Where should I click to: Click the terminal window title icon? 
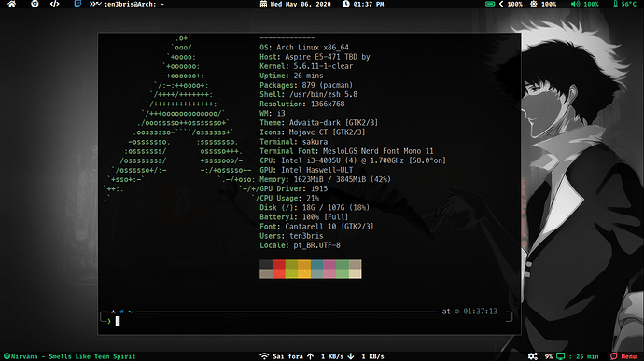(95, 4)
